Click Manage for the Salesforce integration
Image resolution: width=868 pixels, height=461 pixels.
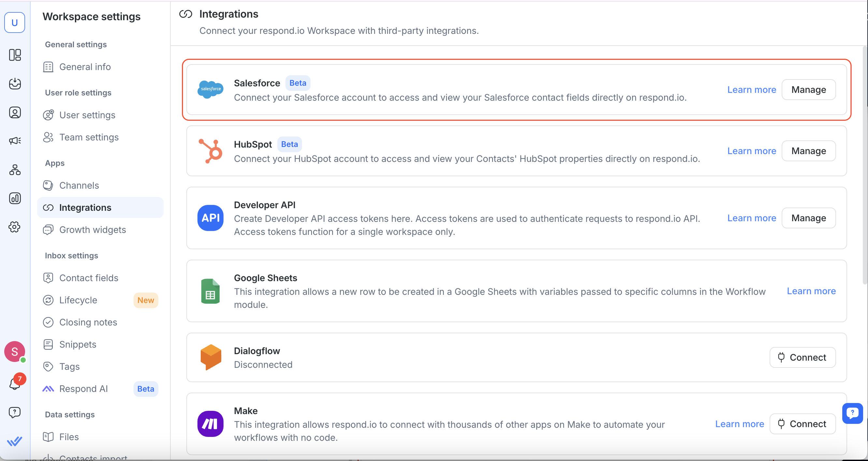(x=808, y=90)
